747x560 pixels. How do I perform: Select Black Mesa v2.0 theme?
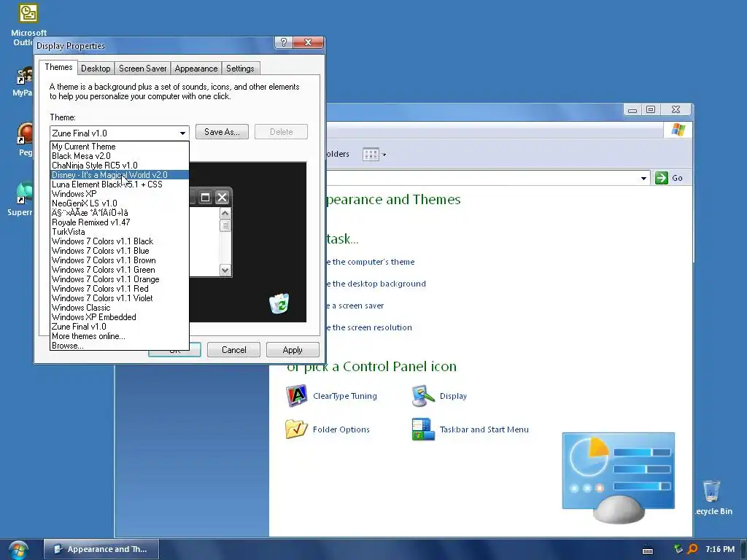coord(120,156)
